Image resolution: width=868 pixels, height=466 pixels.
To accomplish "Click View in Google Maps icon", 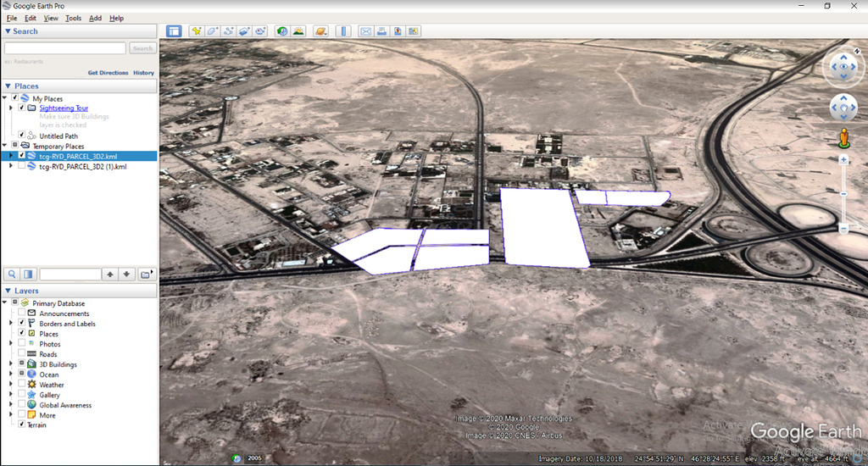I will coord(414,31).
